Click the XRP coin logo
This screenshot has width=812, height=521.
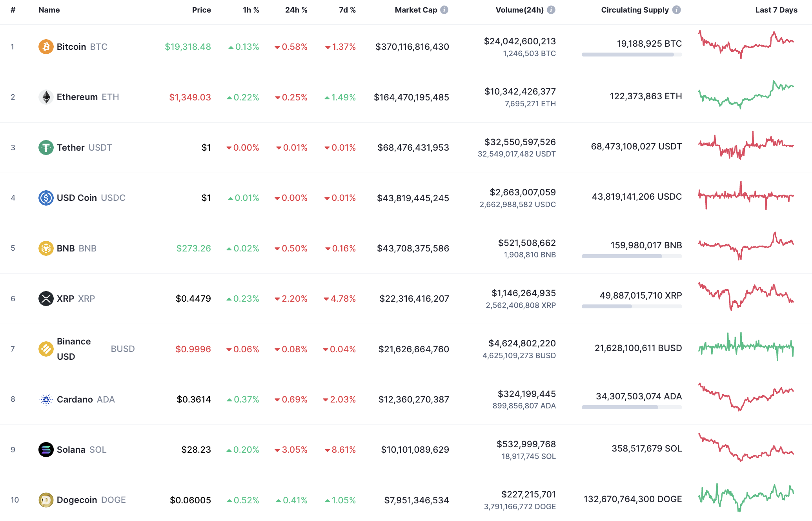(x=46, y=298)
